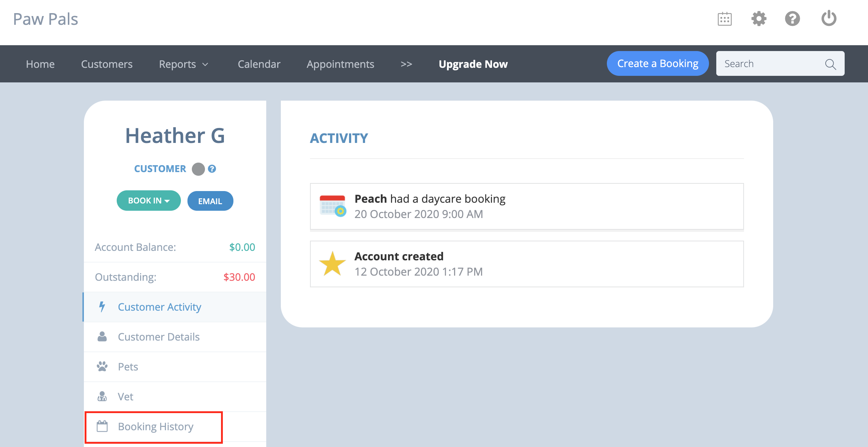Open the calendar icon in top header
868x447 pixels.
[x=724, y=19]
